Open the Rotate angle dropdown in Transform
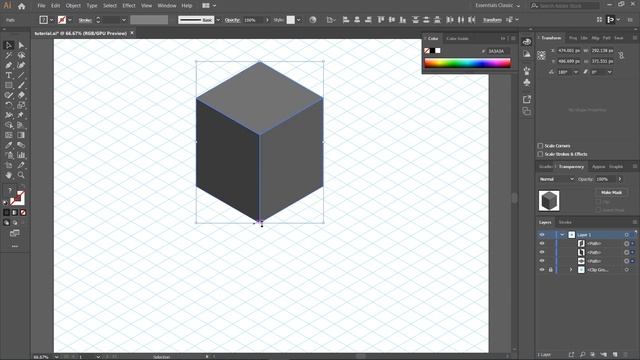Screen dimensions: 640x360 (576, 72)
